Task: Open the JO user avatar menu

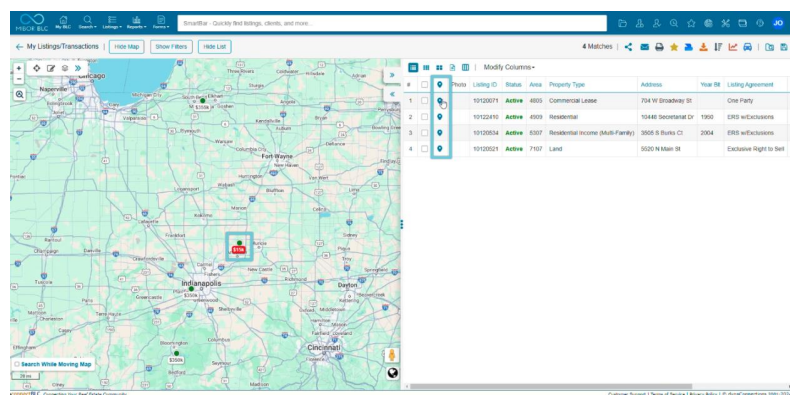Action: point(778,23)
